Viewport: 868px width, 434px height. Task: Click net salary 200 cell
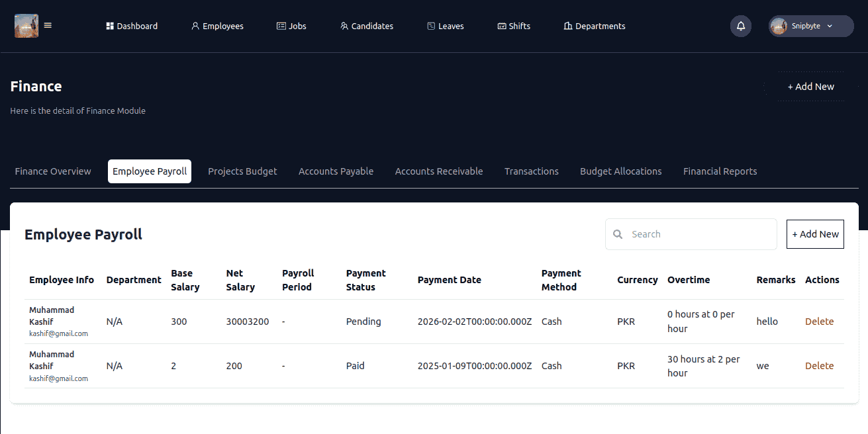click(x=234, y=366)
